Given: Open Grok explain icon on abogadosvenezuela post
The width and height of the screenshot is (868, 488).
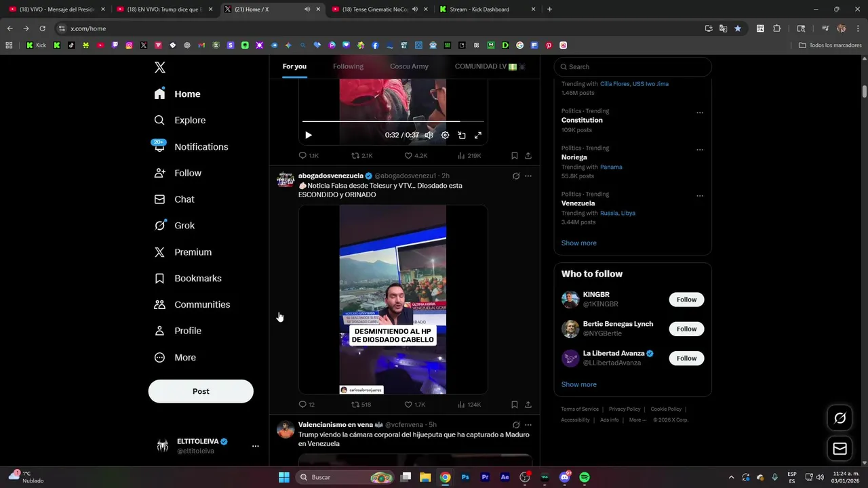Looking at the screenshot, I should point(516,176).
